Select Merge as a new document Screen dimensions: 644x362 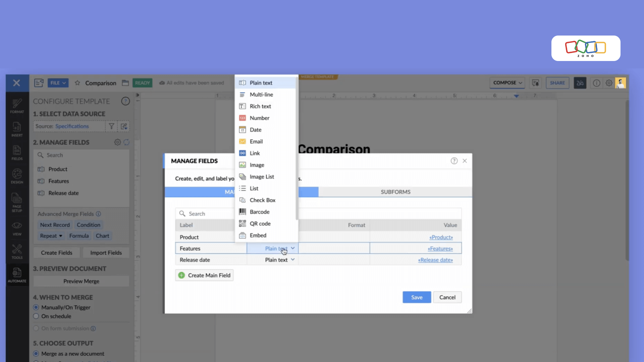(36, 354)
